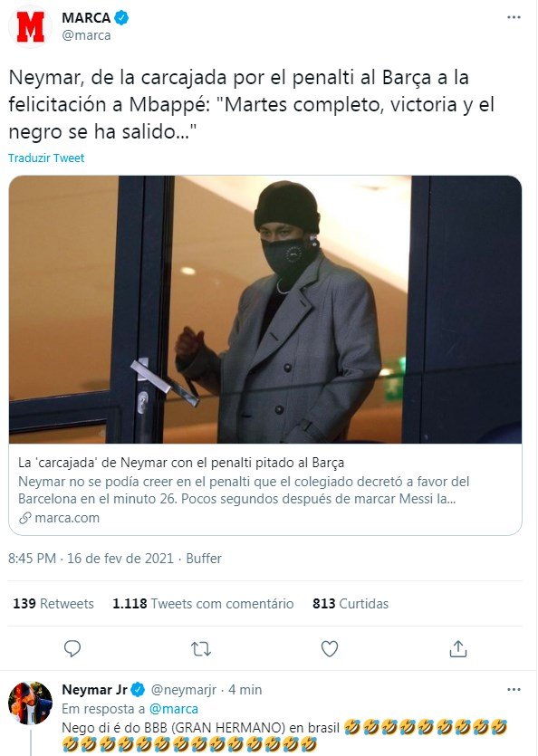Click the @marca handle under MARCA
This screenshot has width=538, height=756.
(x=86, y=35)
